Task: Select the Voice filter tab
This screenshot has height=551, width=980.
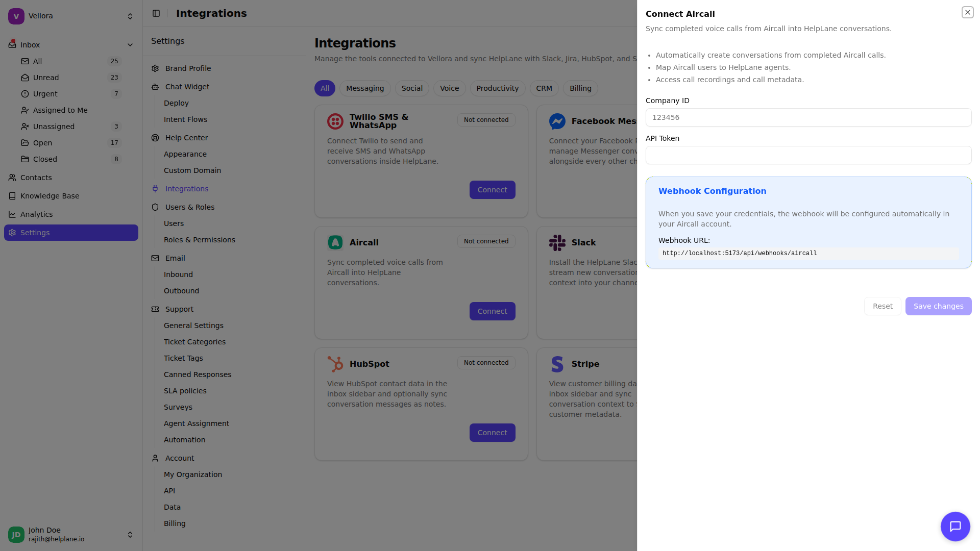Action: [450, 88]
